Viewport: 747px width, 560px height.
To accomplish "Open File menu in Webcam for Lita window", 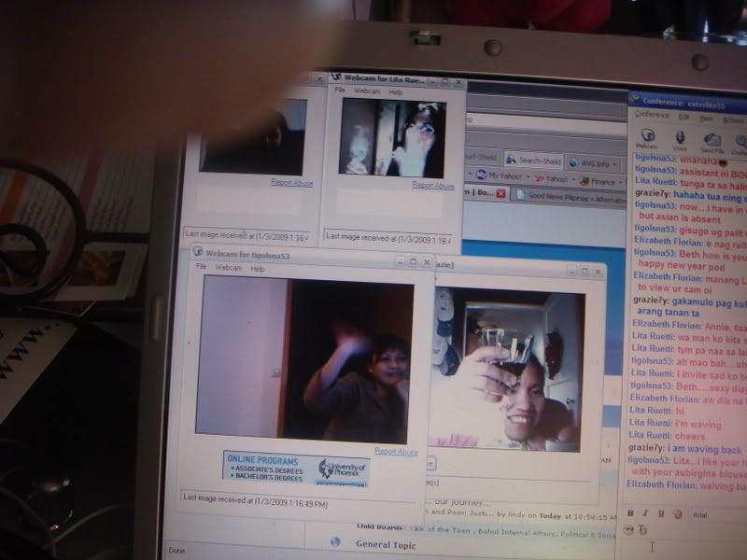I will pyautogui.click(x=340, y=90).
